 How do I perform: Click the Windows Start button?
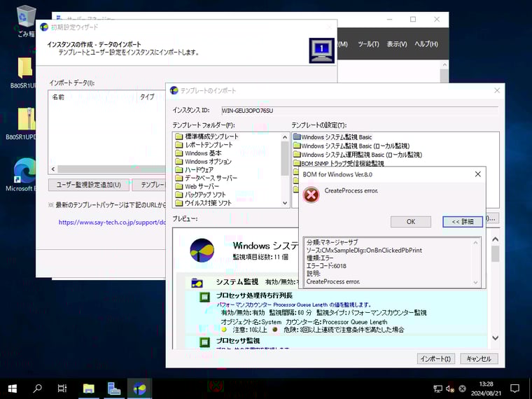[12, 388]
